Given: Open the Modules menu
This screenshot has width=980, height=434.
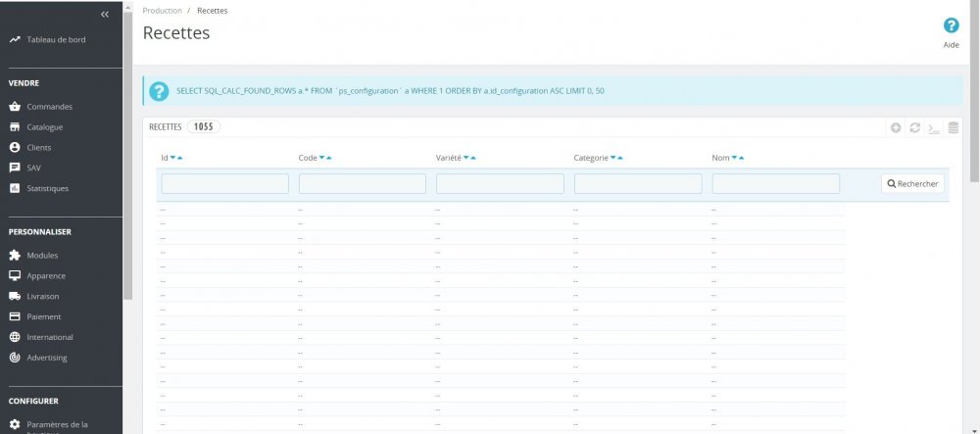Looking at the screenshot, I should [42, 256].
